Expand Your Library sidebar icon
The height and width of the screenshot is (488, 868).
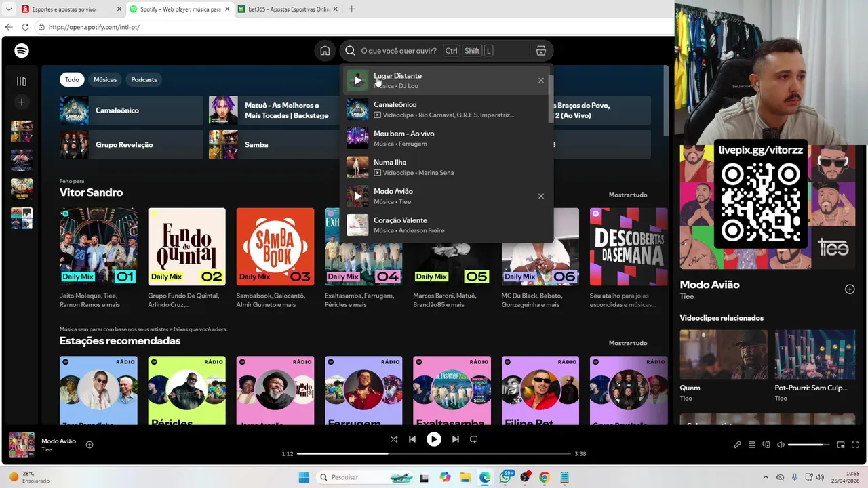22,81
